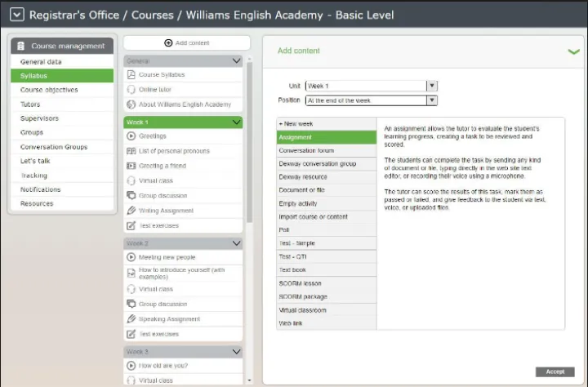
Task: Click the Writing Assignment pencil icon
Action: coord(131,211)
